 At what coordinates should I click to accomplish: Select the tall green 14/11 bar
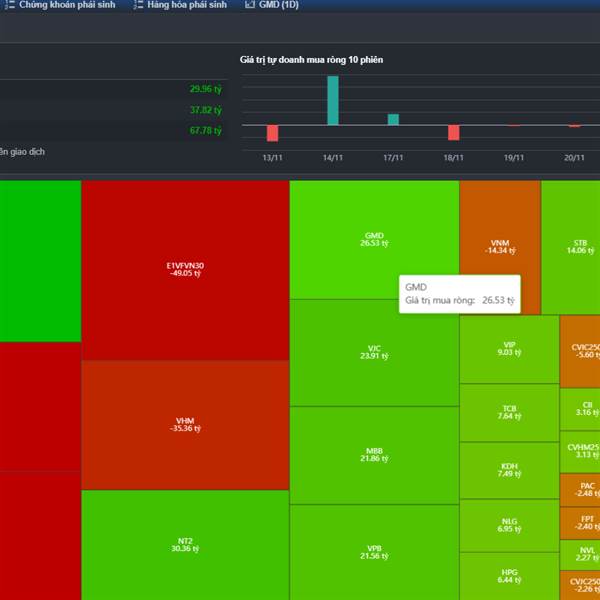point(333,101)
